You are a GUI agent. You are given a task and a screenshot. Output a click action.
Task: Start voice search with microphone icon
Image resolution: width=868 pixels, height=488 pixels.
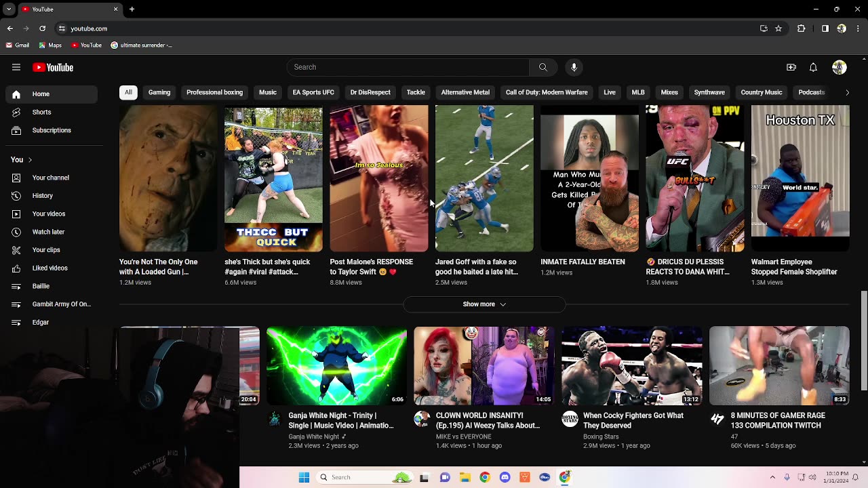click(x=574, y=67)
